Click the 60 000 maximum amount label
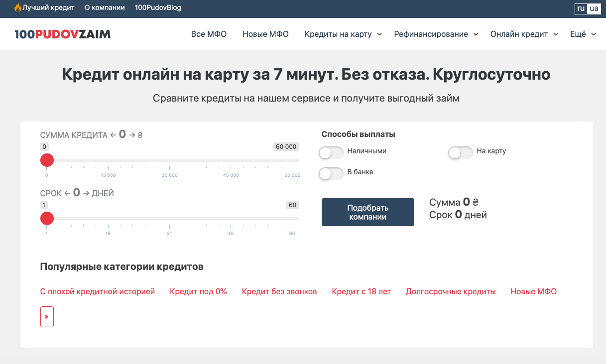 (286, 147)
